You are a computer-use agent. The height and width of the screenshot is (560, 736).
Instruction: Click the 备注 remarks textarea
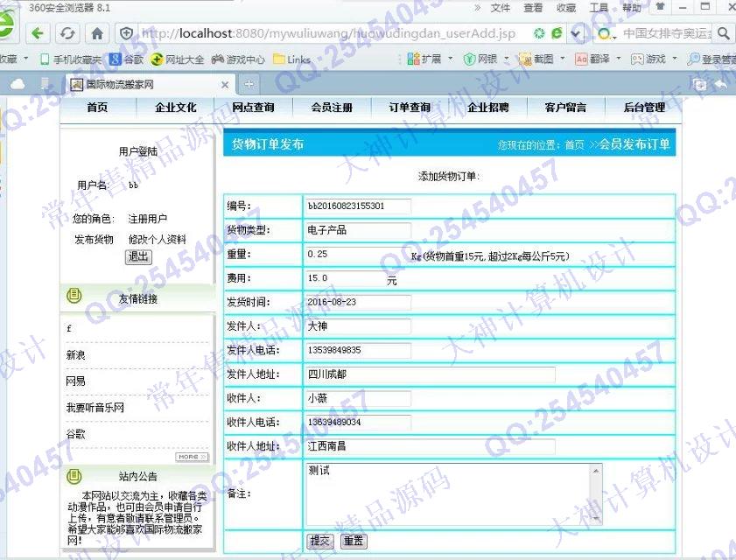453,493
